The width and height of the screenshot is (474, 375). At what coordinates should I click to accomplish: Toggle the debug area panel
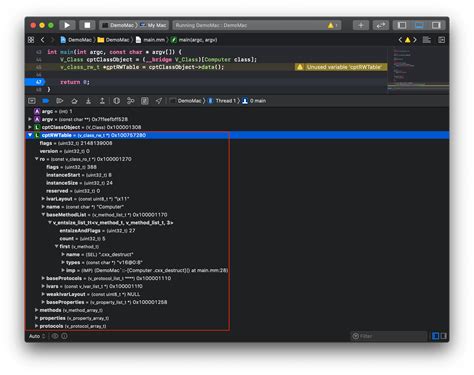pyautogui.click(x=419, y=25)
